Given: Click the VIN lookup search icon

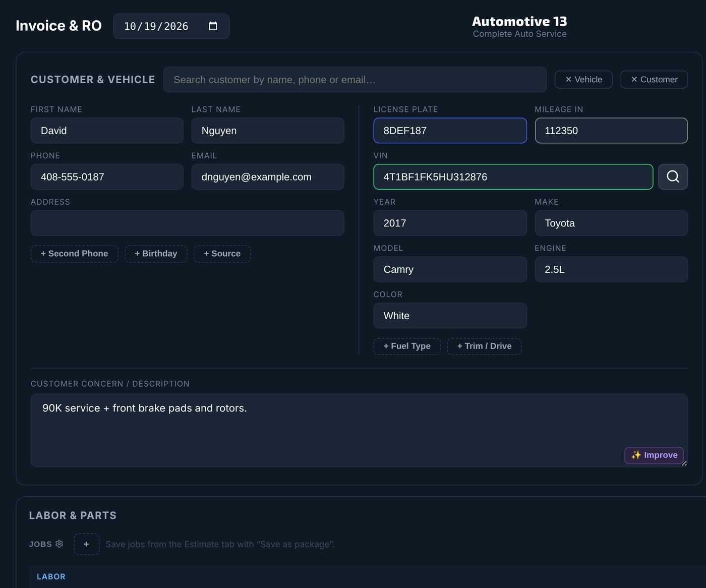Looking at the screenshot, I should 673,177.
